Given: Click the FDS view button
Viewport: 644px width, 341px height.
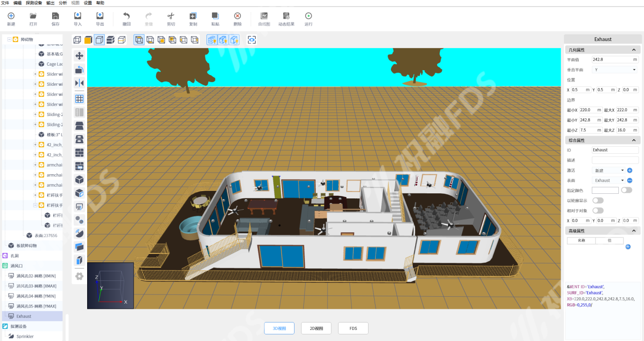Looking at the screenshot, I should coord(353,328).
